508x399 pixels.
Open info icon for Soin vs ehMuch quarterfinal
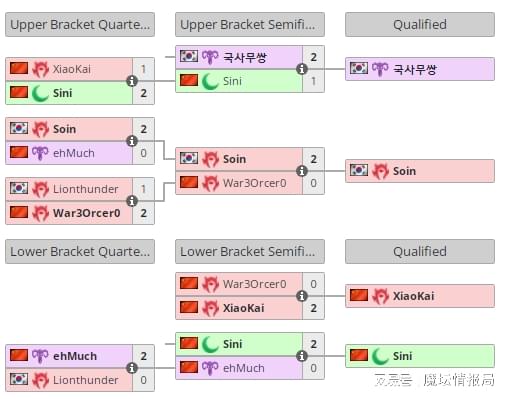[x=132, y=141]
